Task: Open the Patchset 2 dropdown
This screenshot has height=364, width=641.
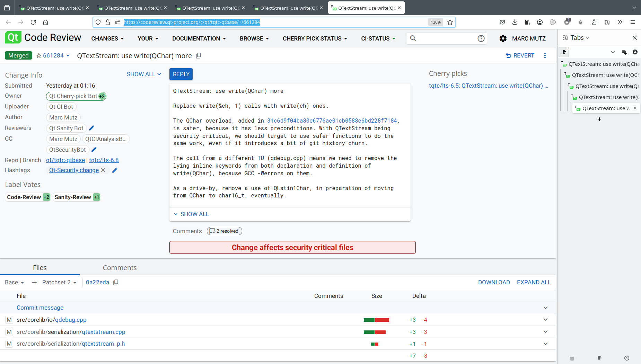Action: pyautogui.click(x=59, y=282)
